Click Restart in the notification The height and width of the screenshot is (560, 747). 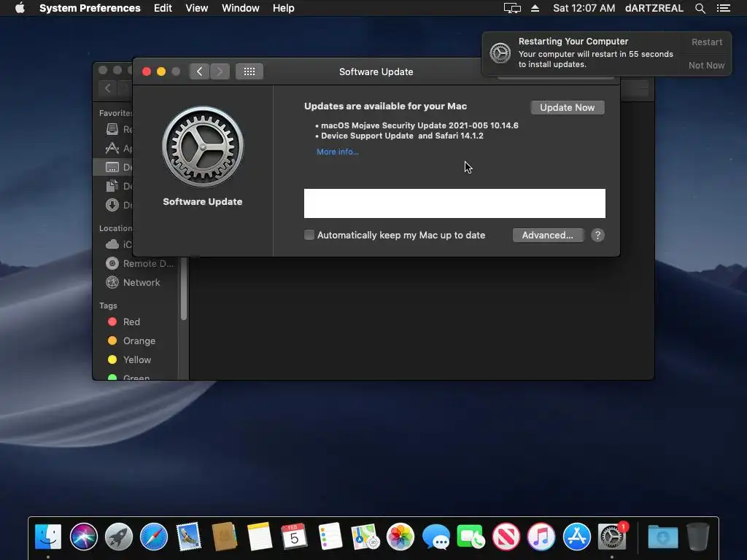click(x=706, y=42)
